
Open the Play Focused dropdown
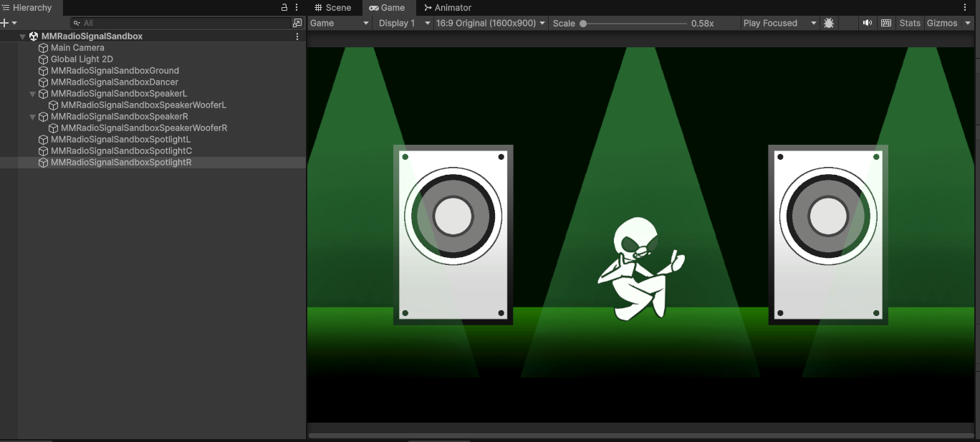(780, 23)
